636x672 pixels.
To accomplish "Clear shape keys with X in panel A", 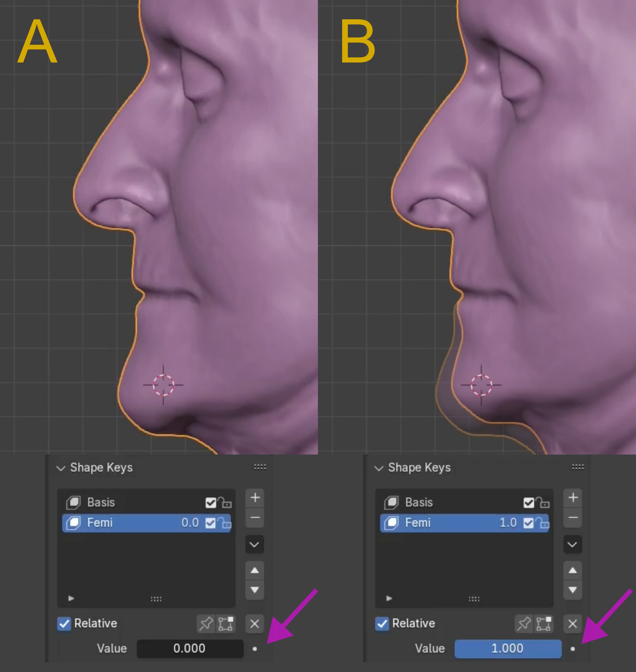I will click(255, 624).
